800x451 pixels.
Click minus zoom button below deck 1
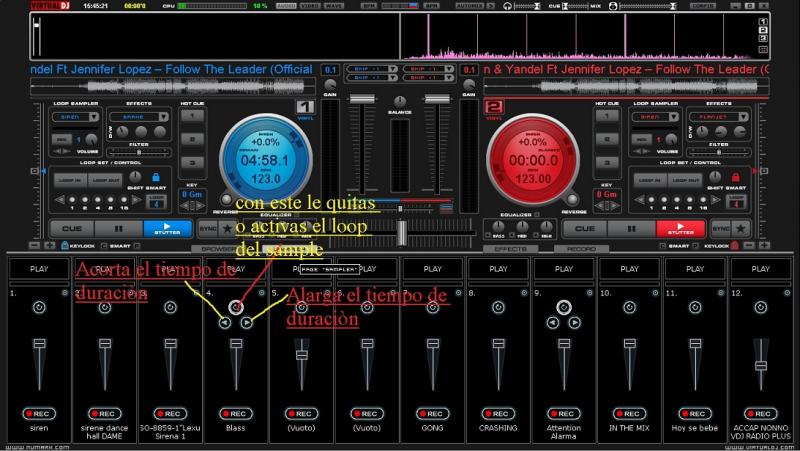(34, 245)
